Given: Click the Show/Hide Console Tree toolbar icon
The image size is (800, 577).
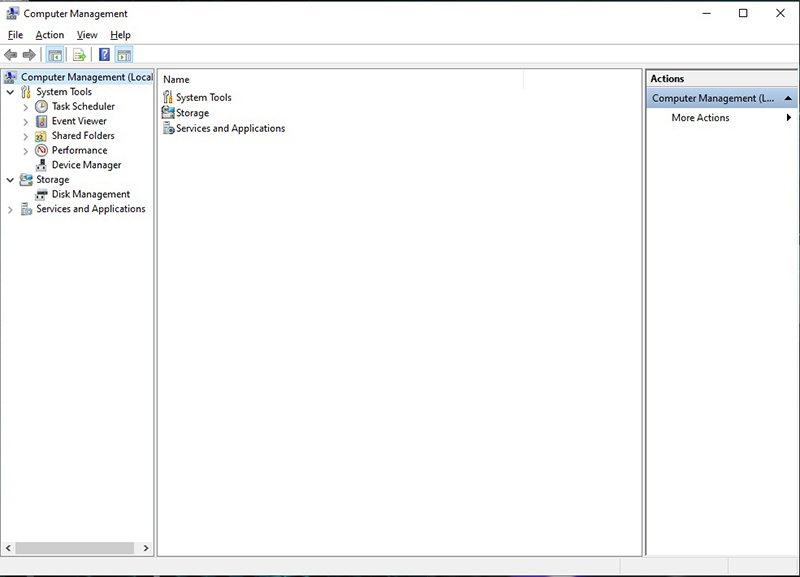Looking at the screenshot, I should [x=56, y=55].
